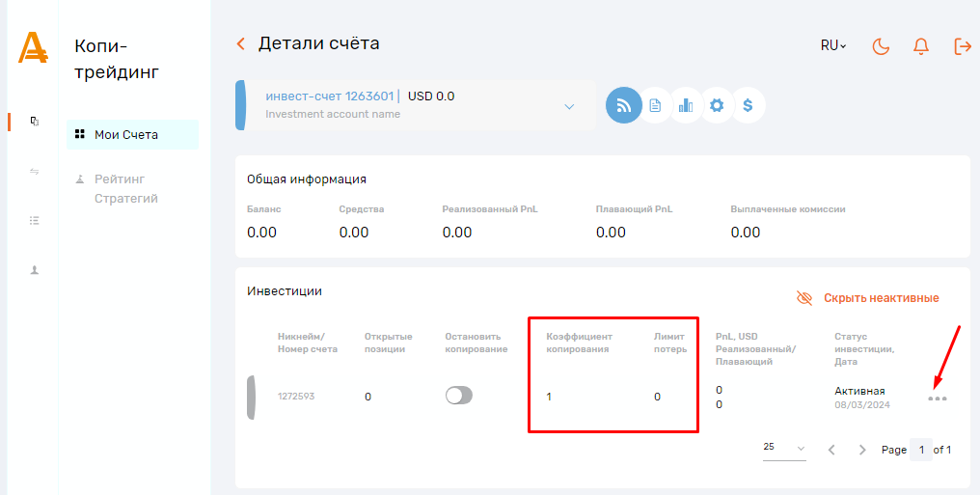Go to next page in pagination
Image resolution: width=980 pixels, height=495 pixels.
point(862,450)
